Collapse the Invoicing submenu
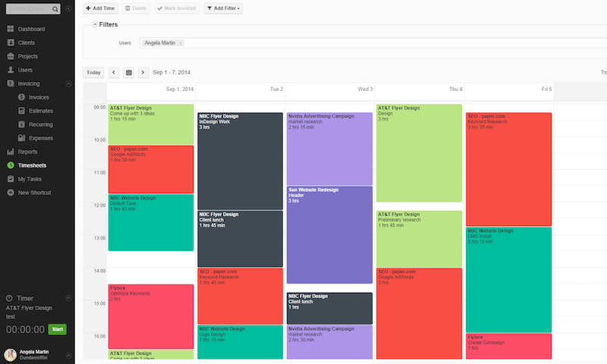Image resolution: width=607 pixels, height=364 pixels. pyautogui.click(x=68, y=83)
